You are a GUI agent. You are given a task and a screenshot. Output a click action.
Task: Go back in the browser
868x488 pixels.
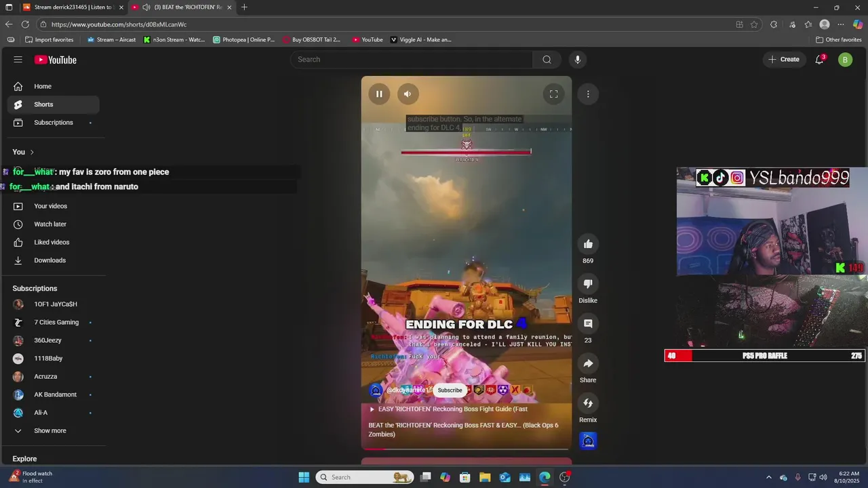tap(9, 24)
